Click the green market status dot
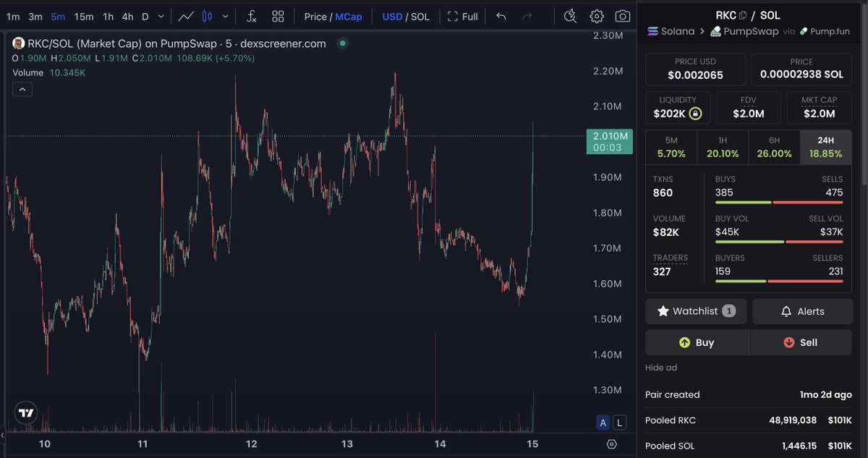The image size is (868, 458). coord(343,43)
